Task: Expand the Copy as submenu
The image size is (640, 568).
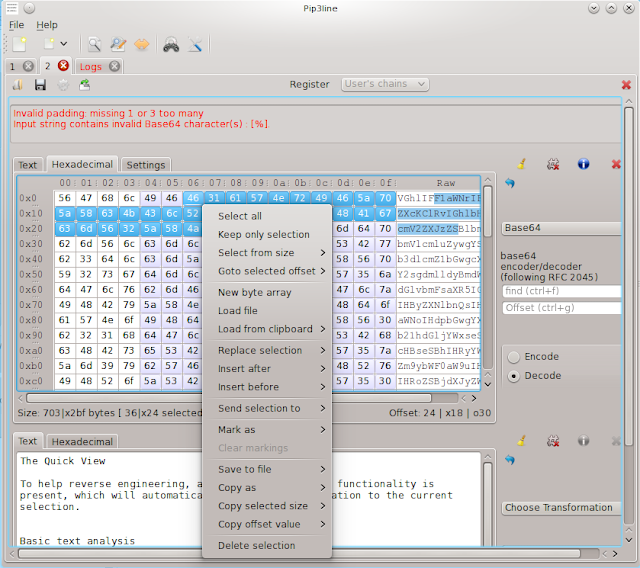Action: tap(267, 488)
